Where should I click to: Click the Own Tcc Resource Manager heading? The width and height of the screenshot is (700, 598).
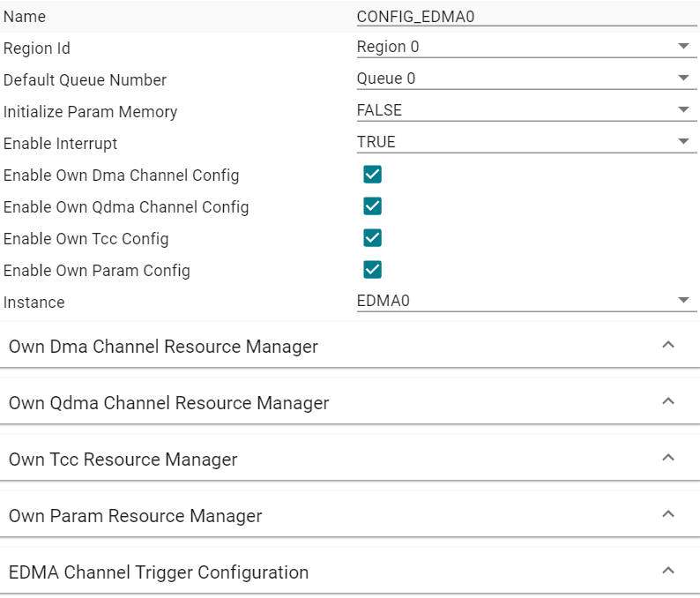tap(123, 460)
